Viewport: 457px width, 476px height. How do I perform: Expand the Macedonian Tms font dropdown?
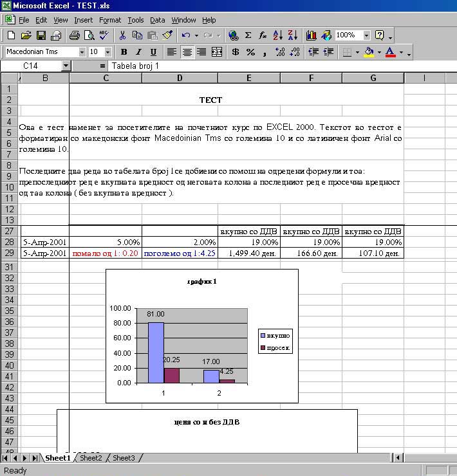click(82, 52)
